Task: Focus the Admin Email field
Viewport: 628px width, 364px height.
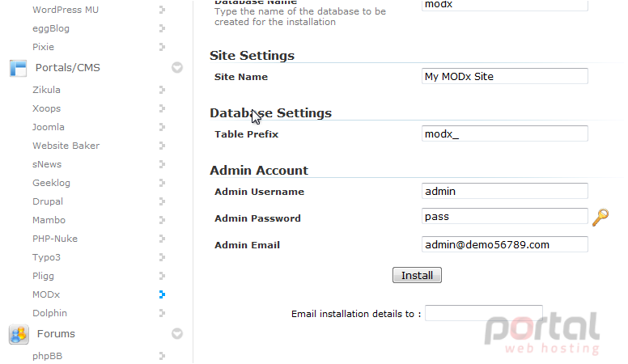Action: (x=505, y=244)
